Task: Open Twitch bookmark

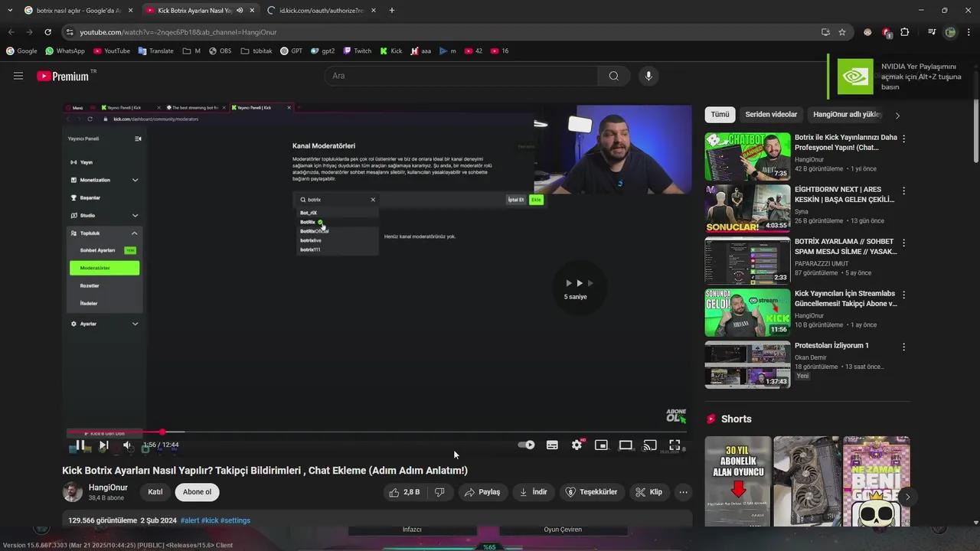Action: tap(357, 51)
